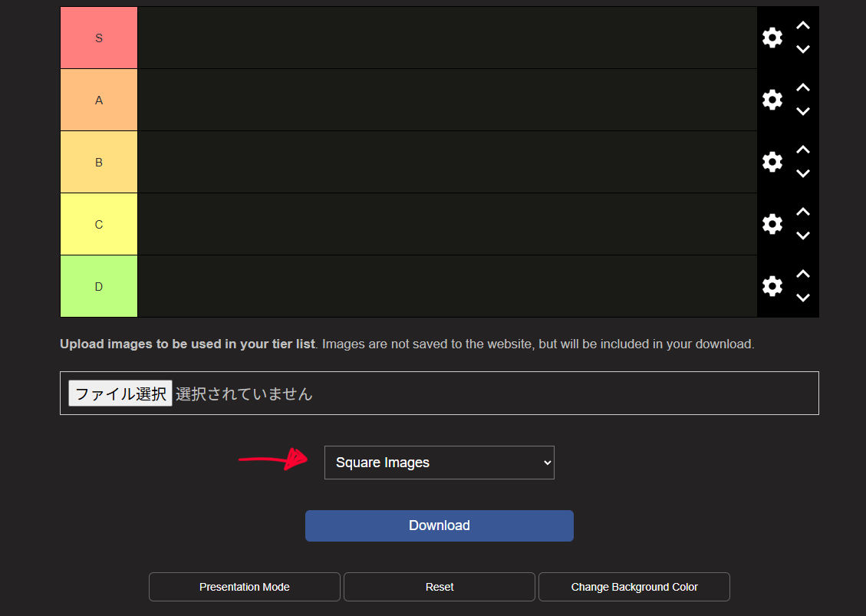
Task: Click Change Background Color
Action: 634,587
